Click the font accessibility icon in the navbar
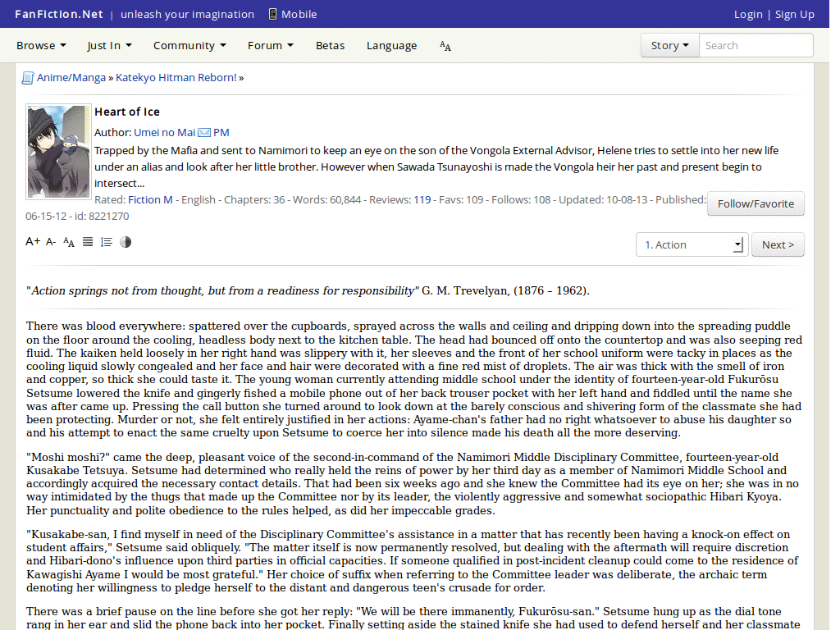The height and width of the screenshot is (630, 840). point(445,46)
